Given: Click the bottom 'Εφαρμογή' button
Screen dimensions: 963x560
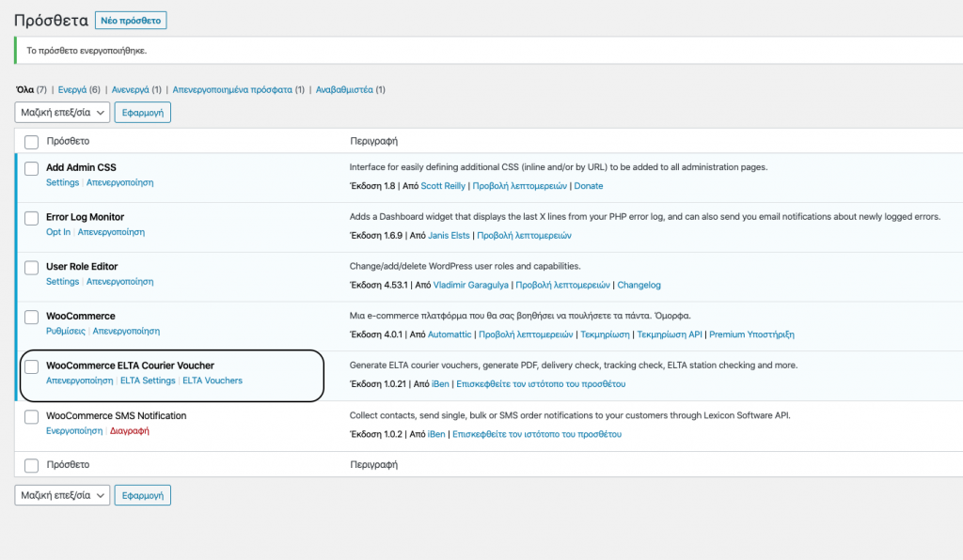Looking at the screenshot, I should pos(143,495).
